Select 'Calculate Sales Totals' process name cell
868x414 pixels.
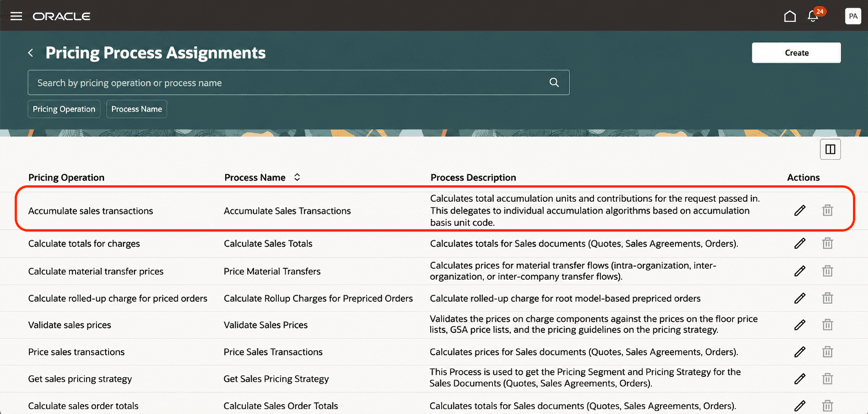coord(268,243)
